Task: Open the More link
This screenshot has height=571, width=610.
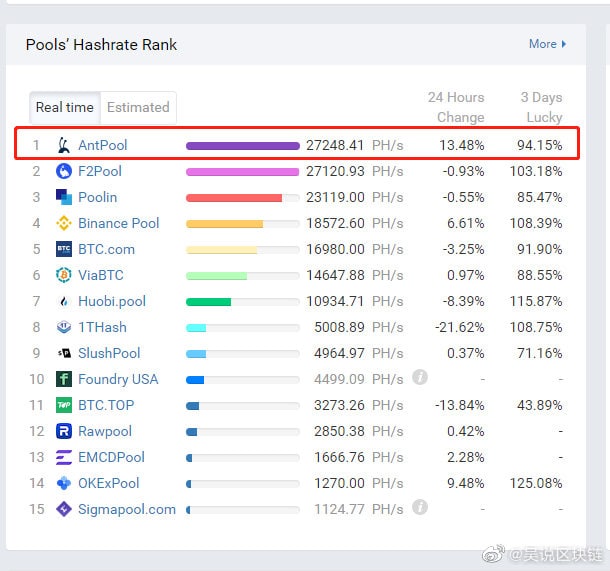Action: pyautogui.click(x=547, y=44)
